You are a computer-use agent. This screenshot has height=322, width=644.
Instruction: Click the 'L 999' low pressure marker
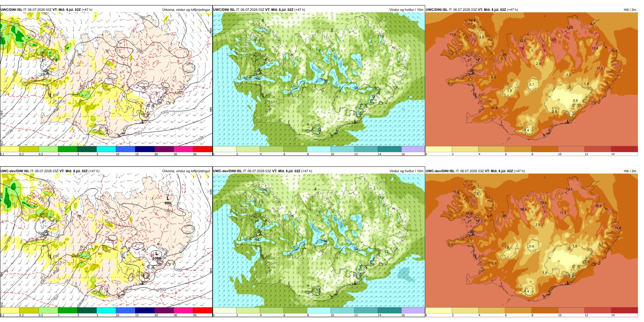coord(168,200)
